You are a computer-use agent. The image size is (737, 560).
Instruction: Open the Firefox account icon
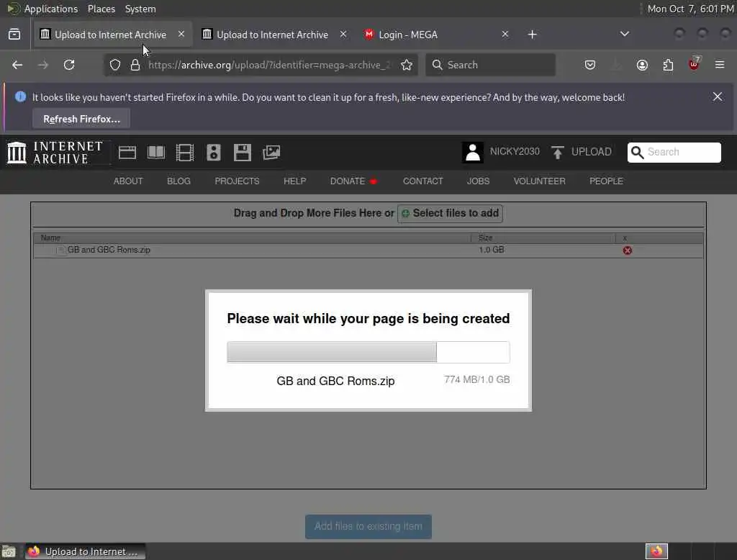(x=642, y=65)
